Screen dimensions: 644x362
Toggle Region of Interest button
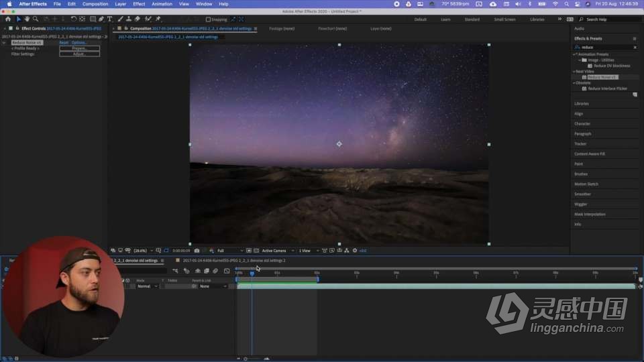(248, 250)
